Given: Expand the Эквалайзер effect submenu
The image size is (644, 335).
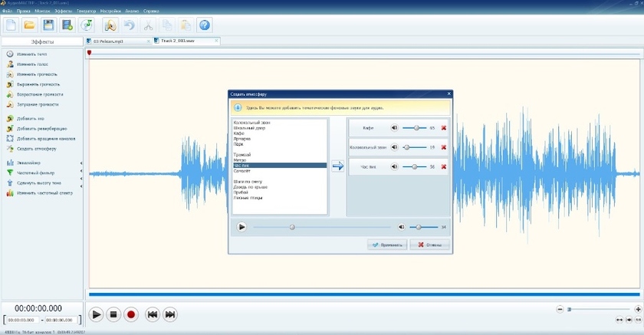Looking at the screenshot, I should (x=81, y=163).
